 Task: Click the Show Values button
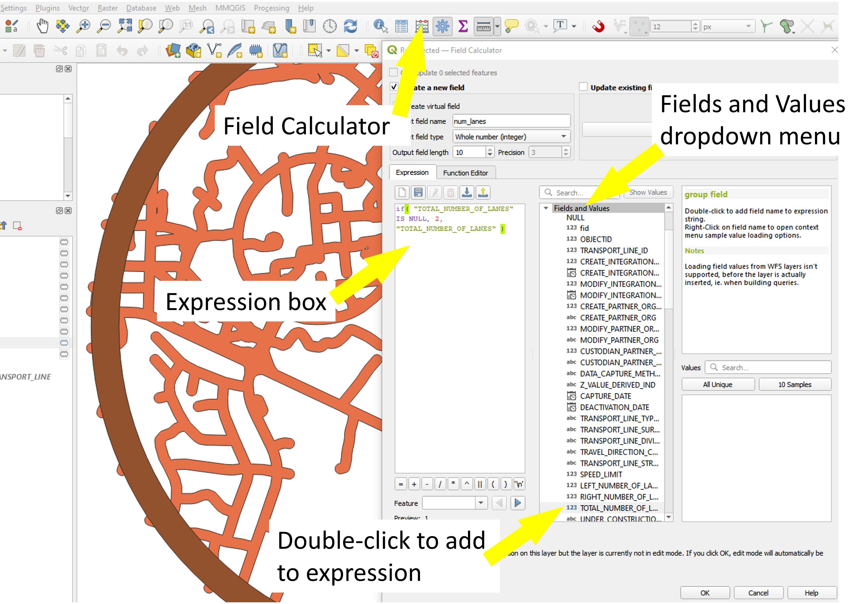pos(648,192)
